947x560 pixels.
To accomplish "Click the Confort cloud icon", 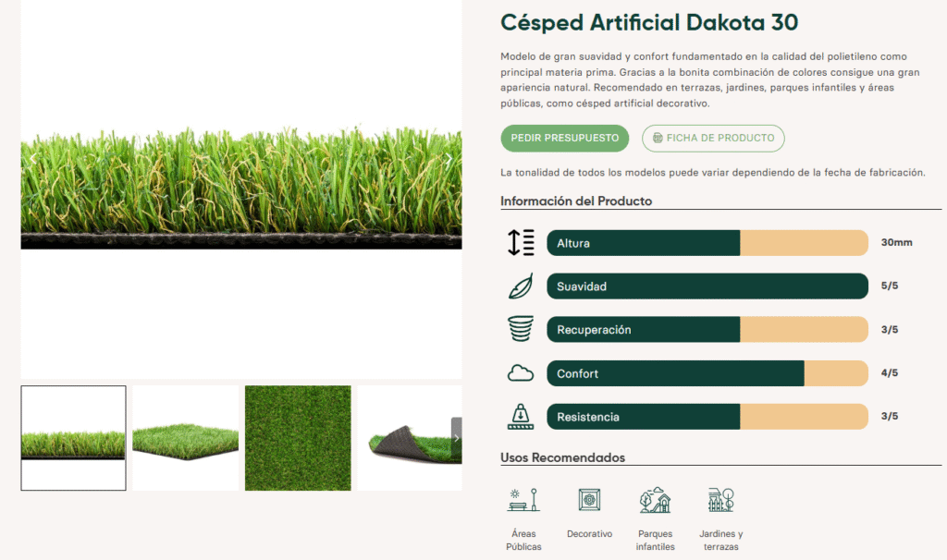I will tap(521, 373).
